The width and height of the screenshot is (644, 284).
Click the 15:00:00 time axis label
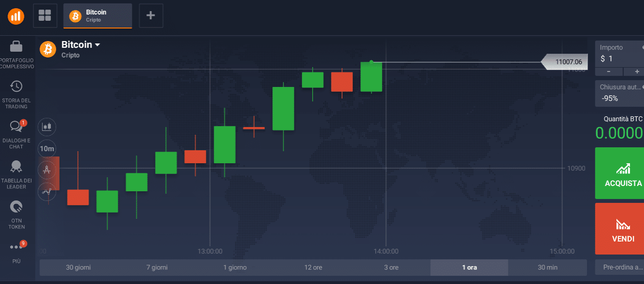(x=562, y=251)
